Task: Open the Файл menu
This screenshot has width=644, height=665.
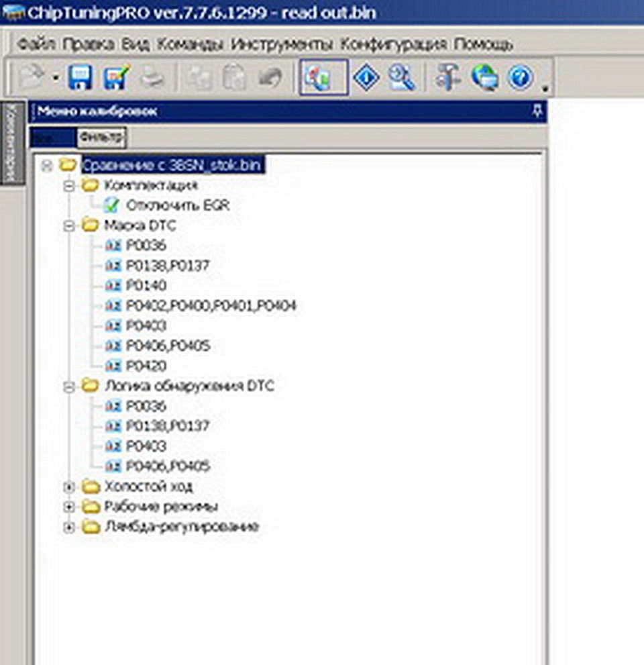Action: (36, 44)
